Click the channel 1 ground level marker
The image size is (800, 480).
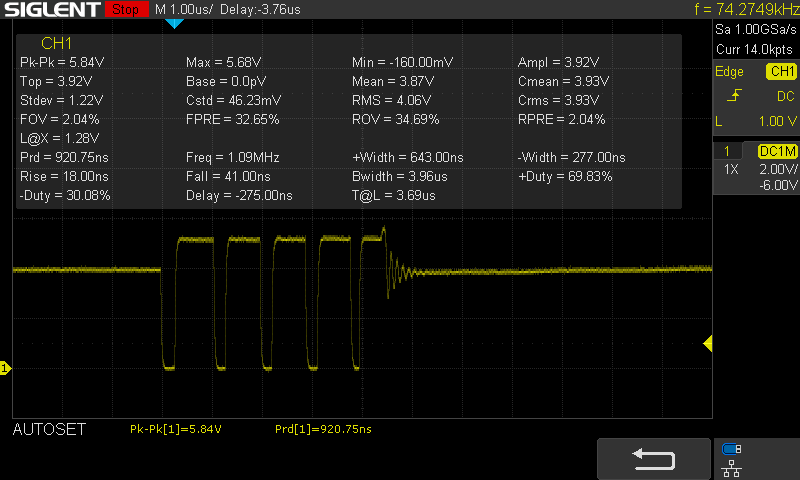5,368
